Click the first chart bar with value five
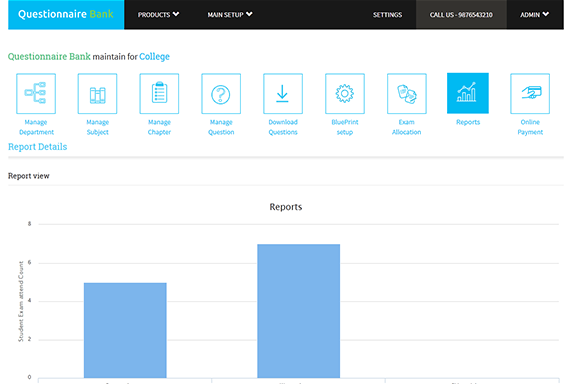This screenshot has width=574, height=384. [x=125, y=330]
